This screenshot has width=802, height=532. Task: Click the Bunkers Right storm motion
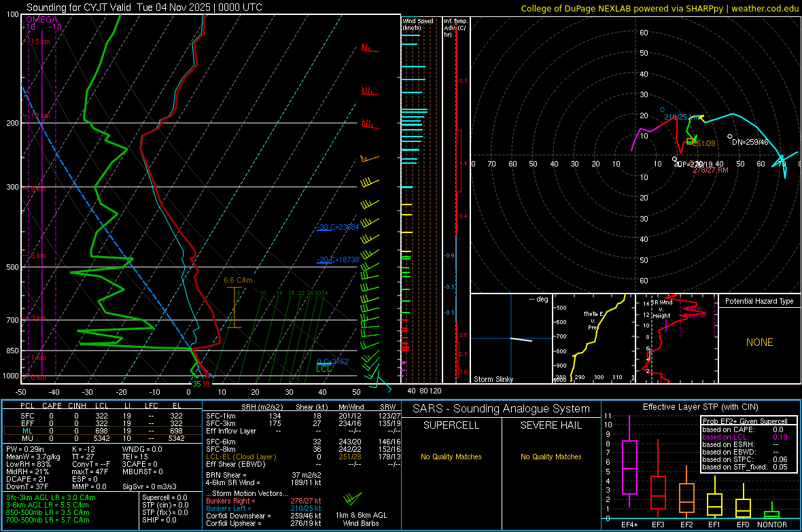(263, 501)
